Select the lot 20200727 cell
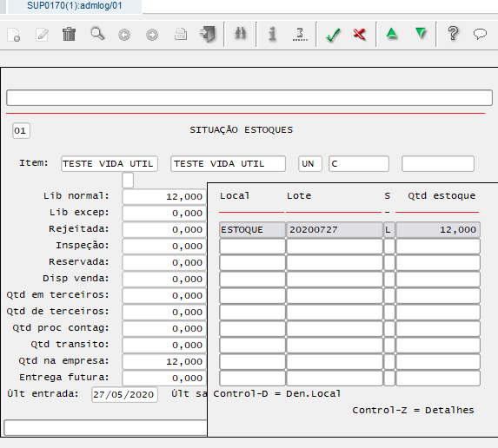The height and width of the screenshot is (448, 498). pyautogui.click(x=335, y=230)
